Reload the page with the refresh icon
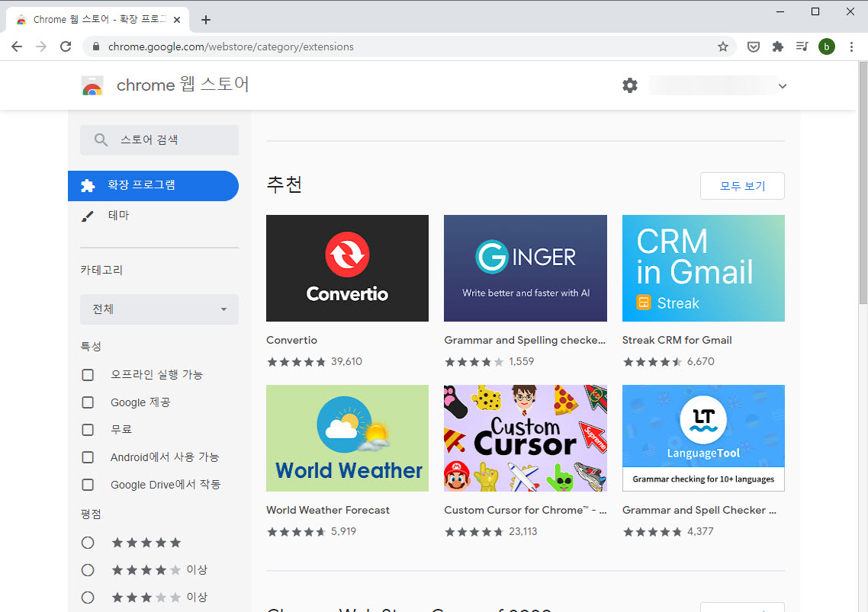The height and width of the screenshot is (612, 868). 66,46
